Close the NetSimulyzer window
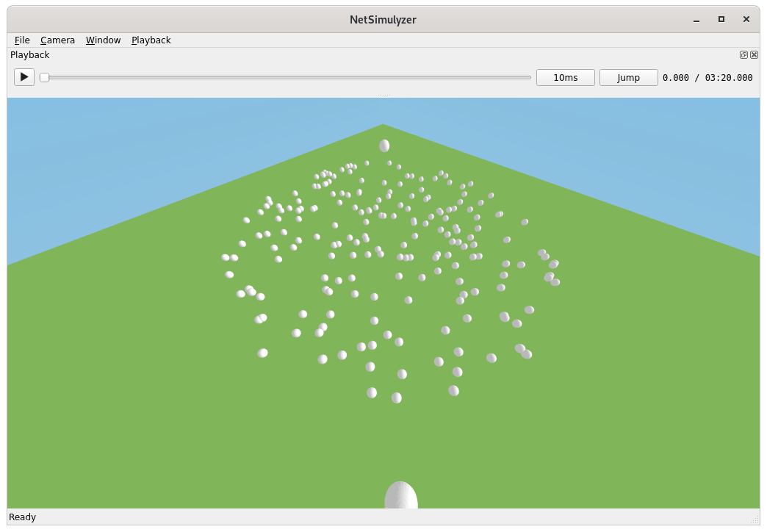This screenshot has height=532, width=767. 746,19
